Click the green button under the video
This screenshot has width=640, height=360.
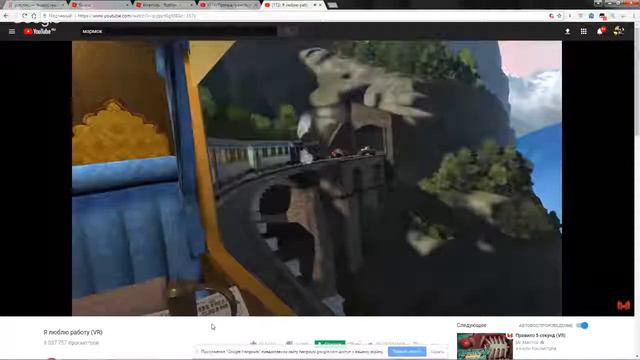click(x=330, y=343)
